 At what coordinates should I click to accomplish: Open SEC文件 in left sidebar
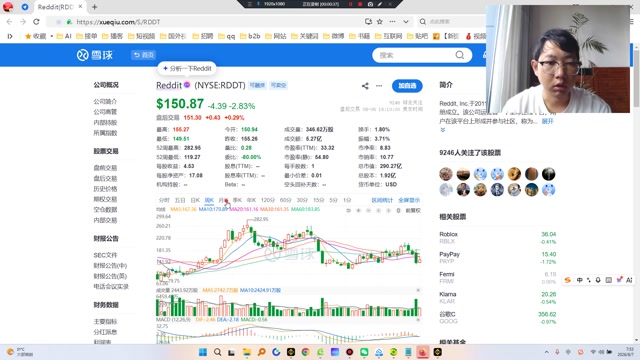105,255
